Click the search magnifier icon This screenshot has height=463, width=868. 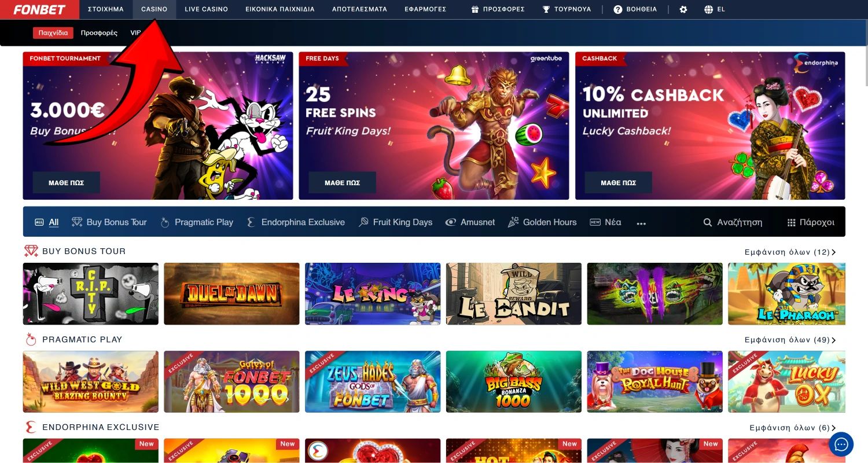click(x=707, y=222)
